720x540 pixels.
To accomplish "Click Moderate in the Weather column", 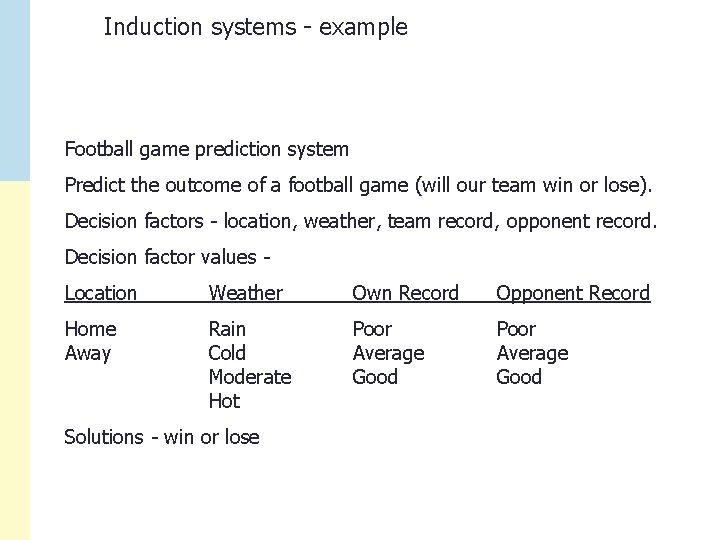I will [249, 377].
